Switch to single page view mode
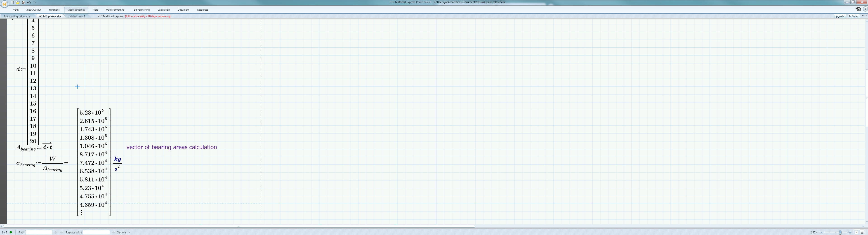Screen dimensions: 868x235 tap(857, 232)
